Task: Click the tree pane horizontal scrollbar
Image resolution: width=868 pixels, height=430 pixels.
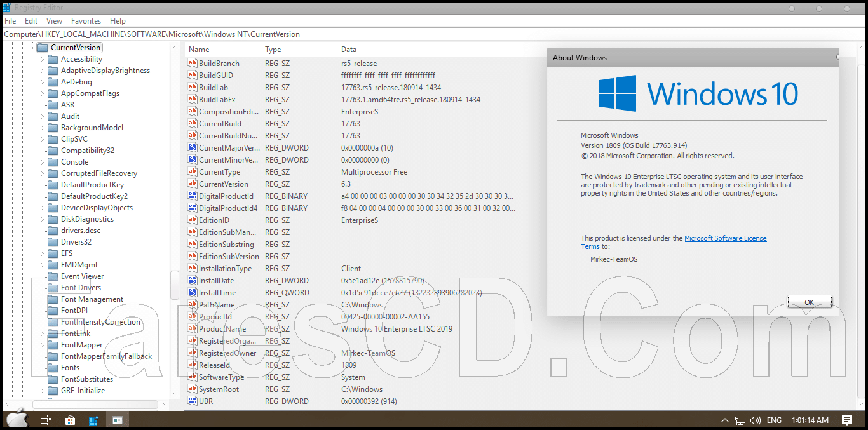Action: [95, 404]
